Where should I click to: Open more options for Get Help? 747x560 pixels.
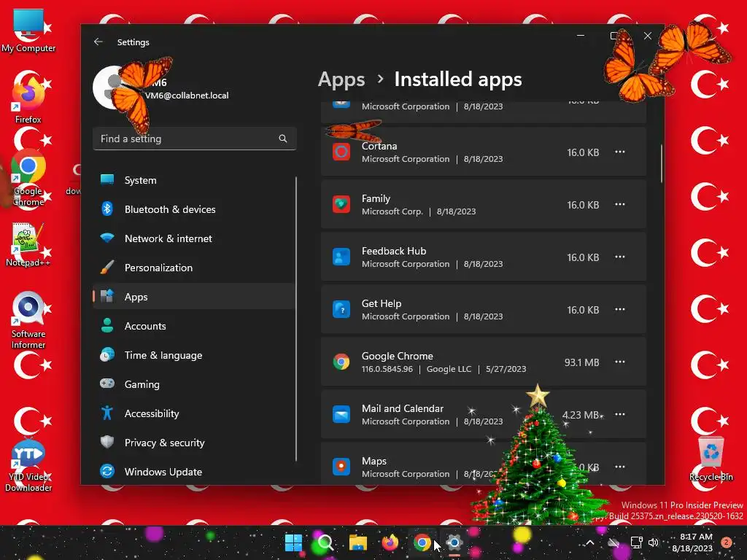pyautogui.click(x=620, y=309)
